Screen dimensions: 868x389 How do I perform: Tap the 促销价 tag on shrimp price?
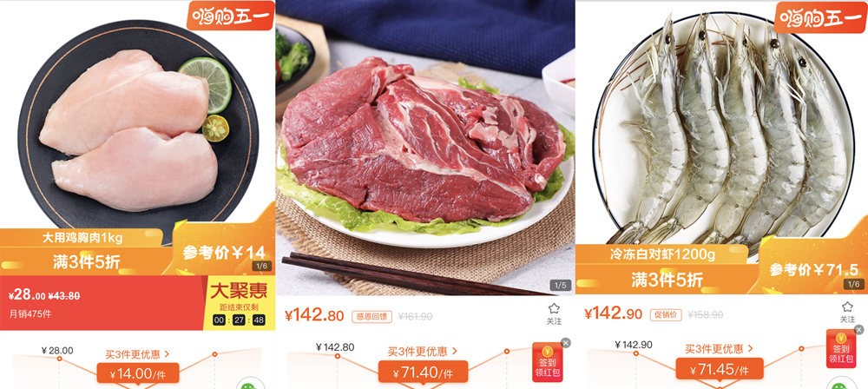666,314
